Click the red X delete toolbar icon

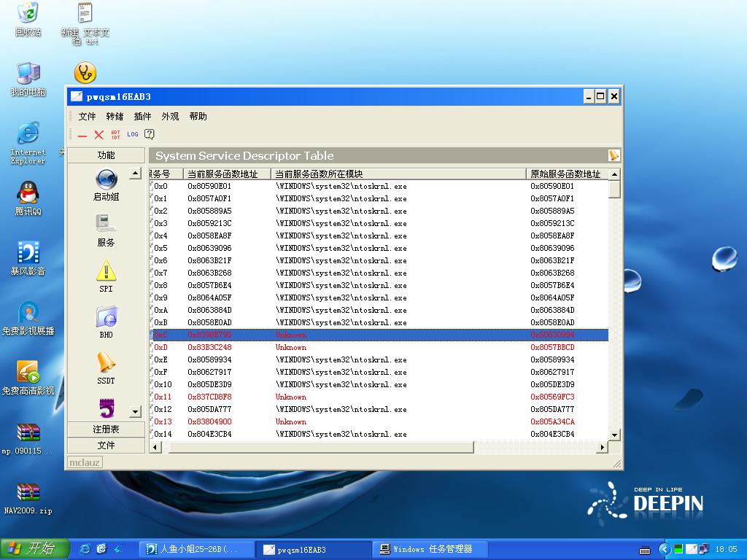(x=99, y=135)
